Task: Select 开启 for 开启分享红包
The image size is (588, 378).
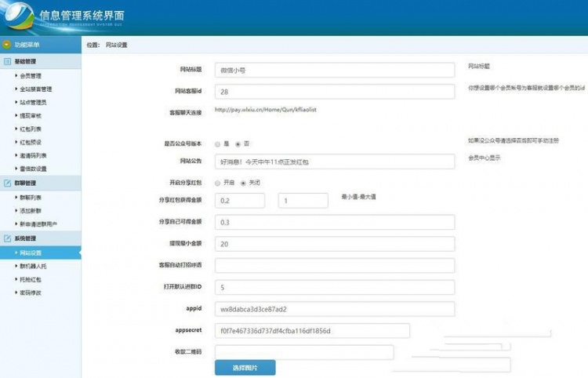Action: 217,183
